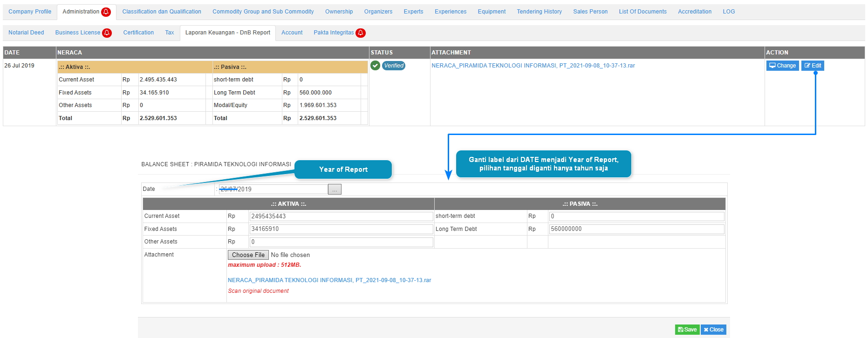Click the NERACA file link below upload
Image resolution: width=868 pixels, height=338 pixels.
coord(329,280)
